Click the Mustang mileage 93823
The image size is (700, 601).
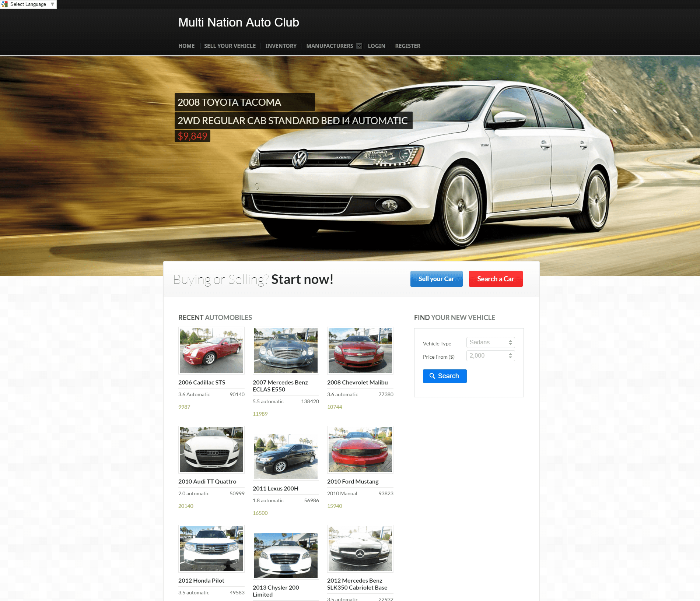tap(386, 493)
